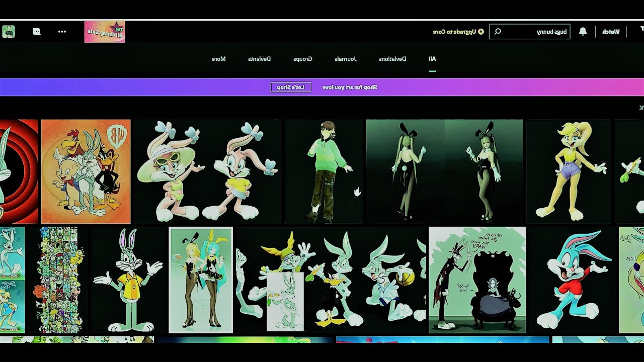Open the WB Looney Tunes group artwork
644x362 pixels.
(x=86, y=171)
